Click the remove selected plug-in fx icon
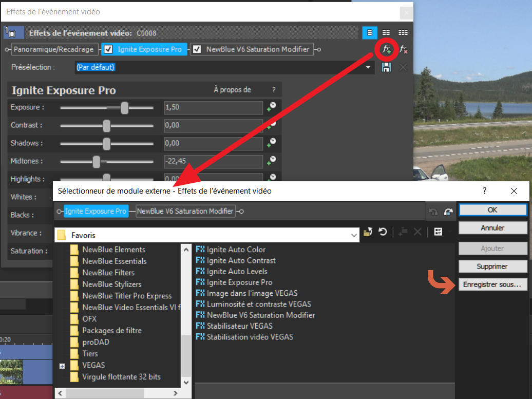This screenshot has height=399, width=532. point(403,49)
